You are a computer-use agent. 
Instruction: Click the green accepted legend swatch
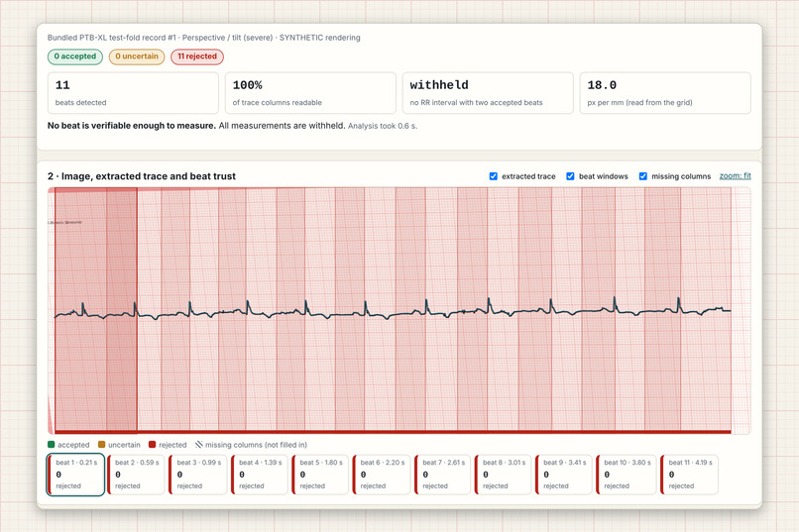(51, 445)
